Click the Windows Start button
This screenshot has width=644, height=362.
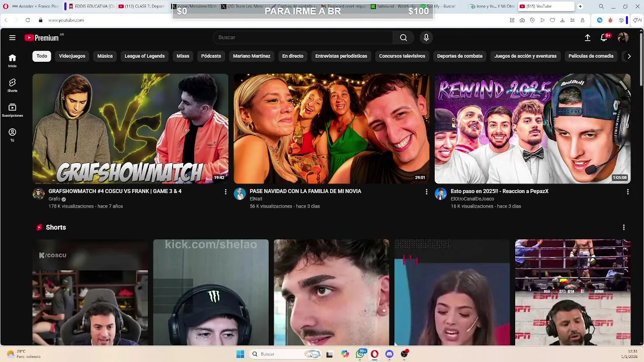point(240,354)
